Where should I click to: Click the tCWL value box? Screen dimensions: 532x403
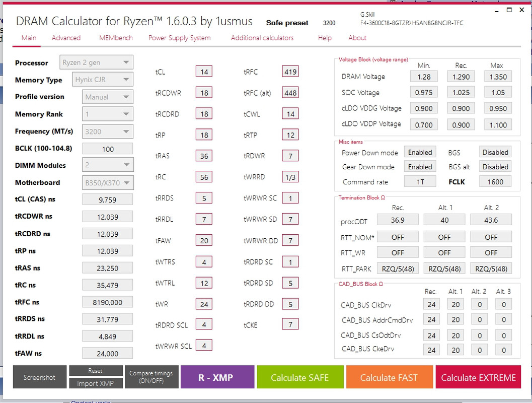click(x=290, y=114)
